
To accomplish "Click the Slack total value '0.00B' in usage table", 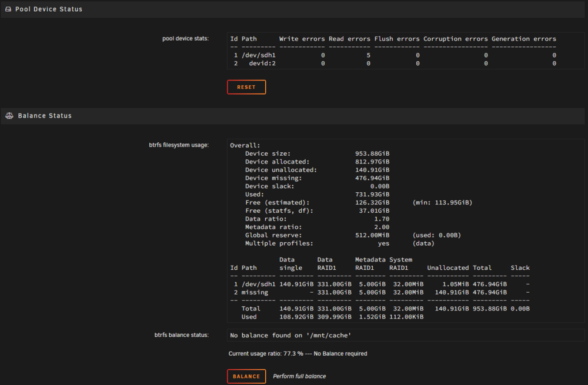I will point(520,309).
